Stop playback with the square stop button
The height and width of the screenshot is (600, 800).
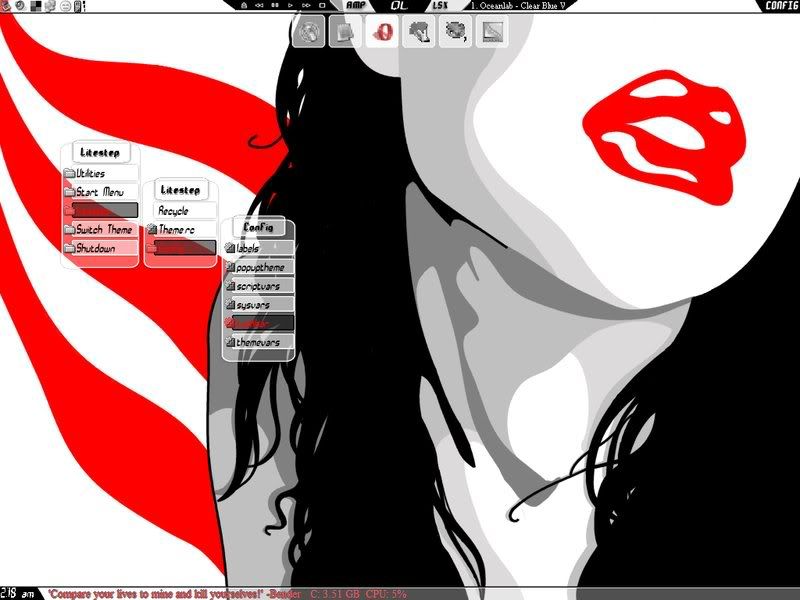pyautogui.click(x=322, y=6)
